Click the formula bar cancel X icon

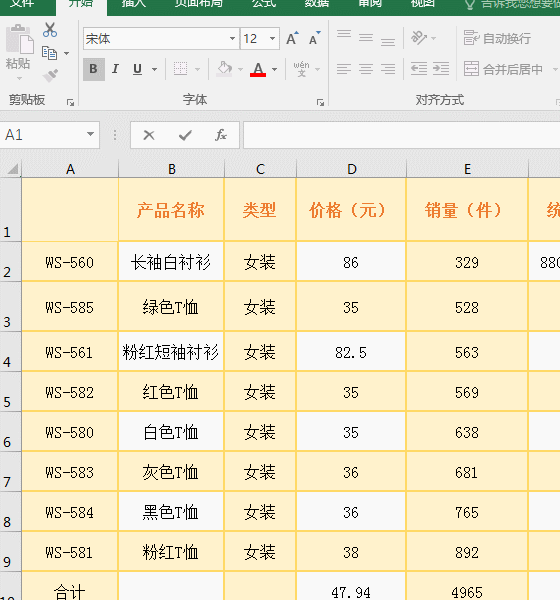point(149,135)
